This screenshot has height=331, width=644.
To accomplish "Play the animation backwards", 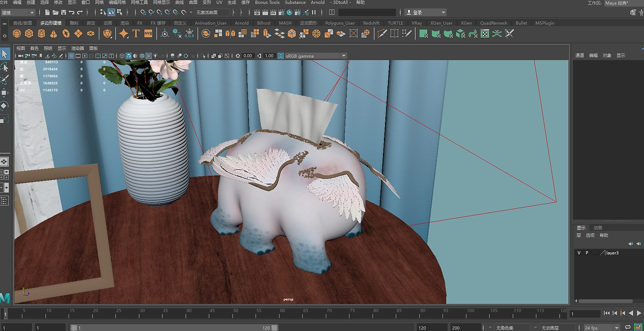I will click(631, 313).
